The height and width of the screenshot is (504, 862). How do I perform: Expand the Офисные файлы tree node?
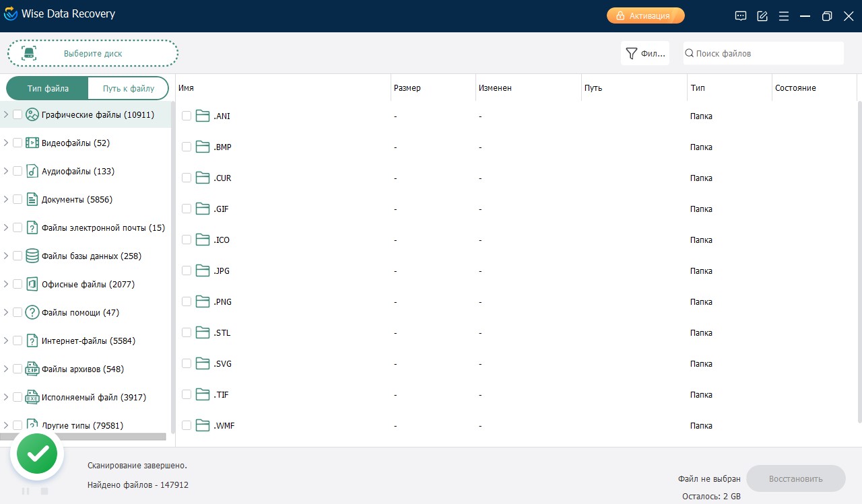pos(6,285)
